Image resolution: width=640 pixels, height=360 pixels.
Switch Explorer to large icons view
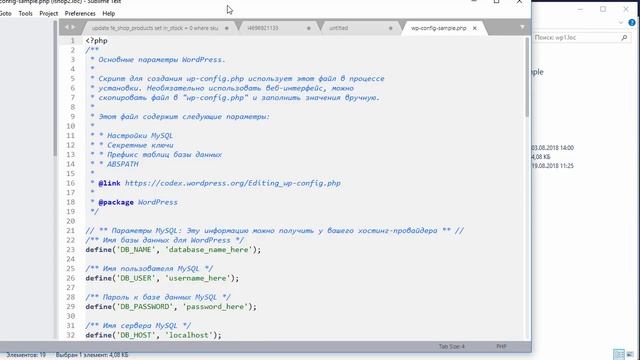pyautogui.click(x=630, y=354)
